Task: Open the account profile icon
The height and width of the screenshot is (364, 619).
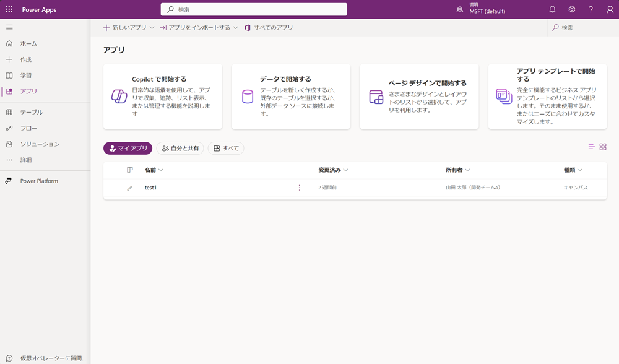Action: pyautogui.click(x=610, y=9)
